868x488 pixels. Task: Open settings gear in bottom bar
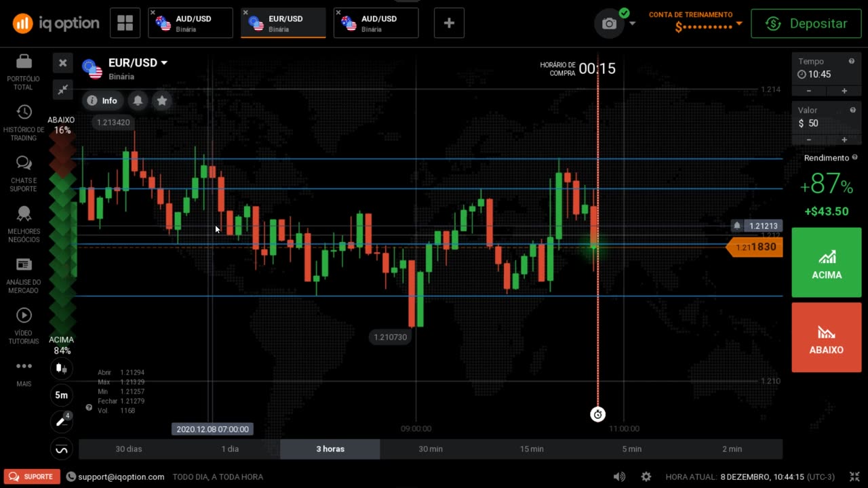[x=646, y=476]
